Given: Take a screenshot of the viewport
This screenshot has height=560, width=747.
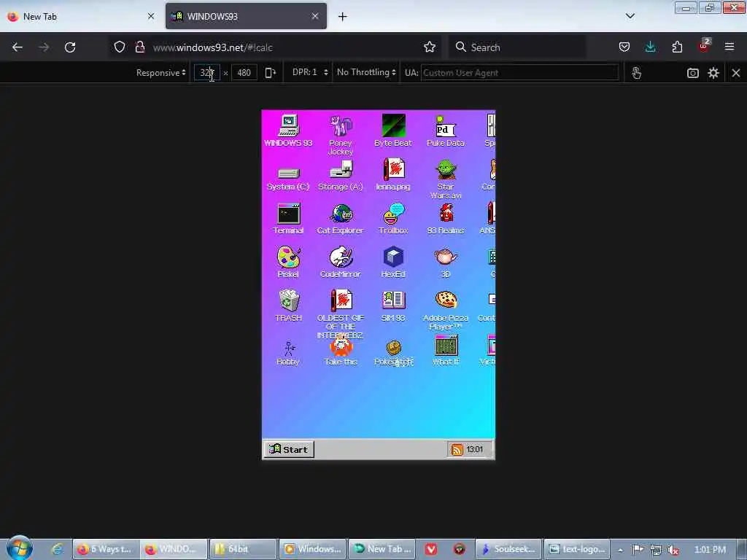Looking at the screenshot, I should [x=693, y=73].
